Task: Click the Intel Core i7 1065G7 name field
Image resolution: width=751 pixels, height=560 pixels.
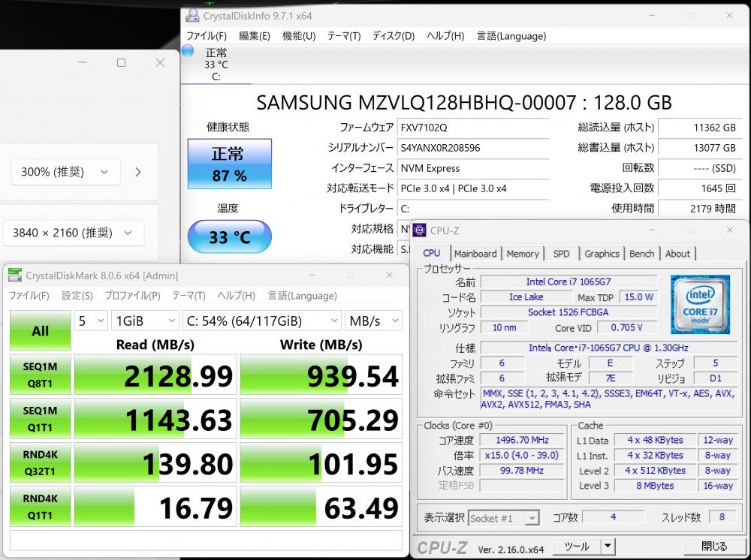Action: (569, 282)
